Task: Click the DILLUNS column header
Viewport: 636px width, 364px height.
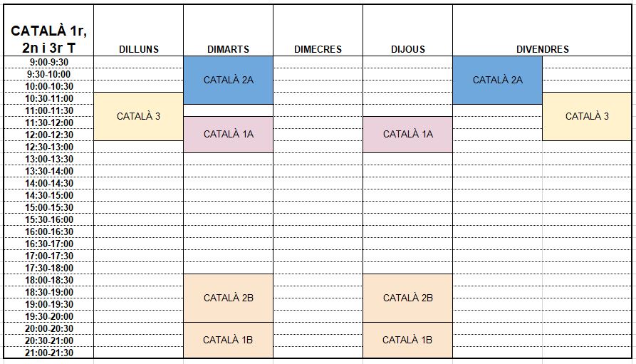Action: [x=139, y=31]
